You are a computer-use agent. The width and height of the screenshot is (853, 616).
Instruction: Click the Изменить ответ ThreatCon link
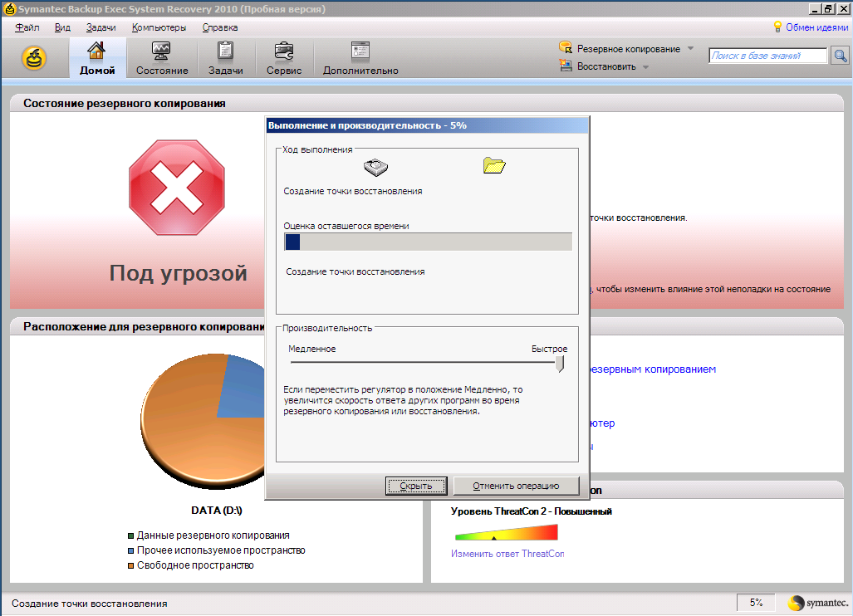coord(507,554)
